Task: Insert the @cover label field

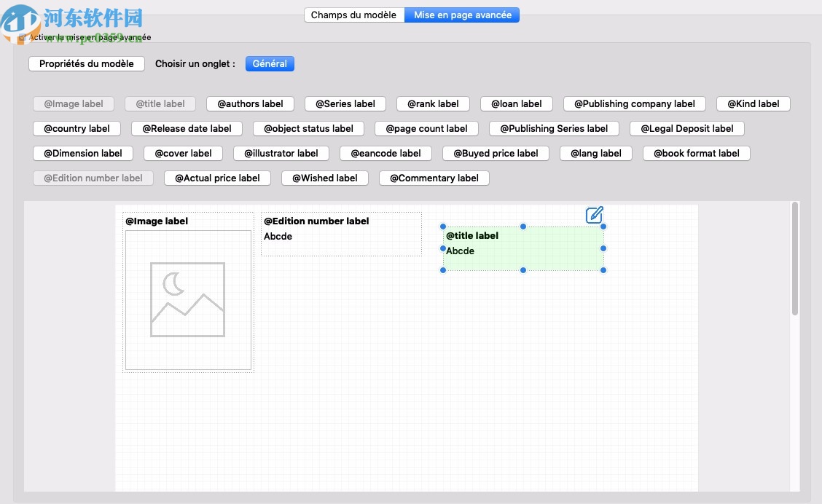Action: point(183,153)
